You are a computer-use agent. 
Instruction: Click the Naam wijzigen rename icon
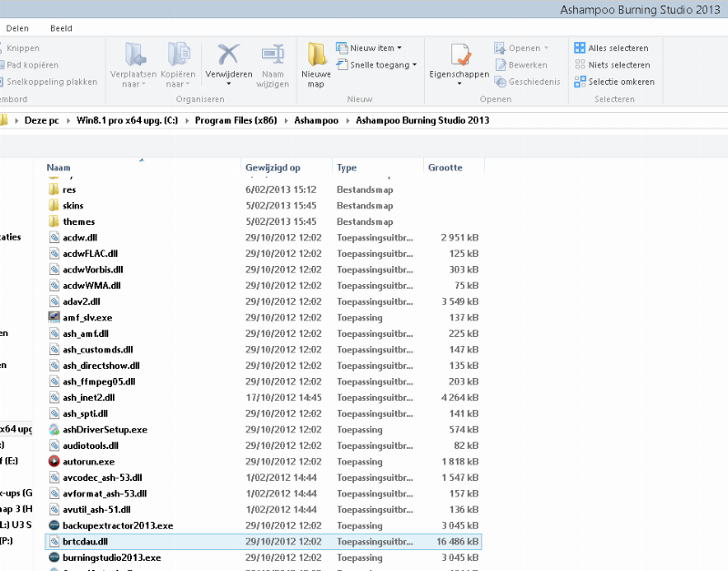[272, 54]
